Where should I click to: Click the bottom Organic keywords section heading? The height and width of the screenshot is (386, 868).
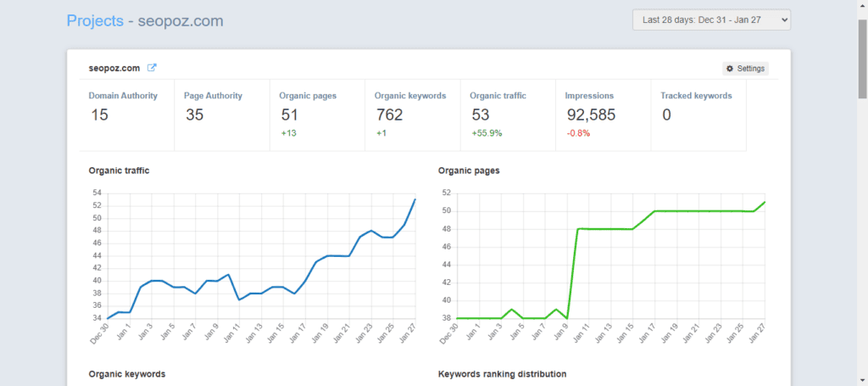coord(127,373)
